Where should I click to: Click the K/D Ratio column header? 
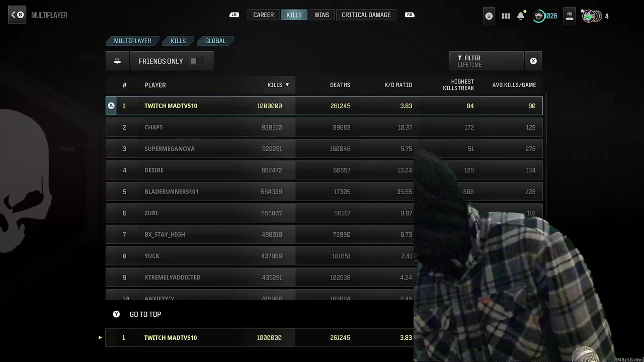(398, 85)
